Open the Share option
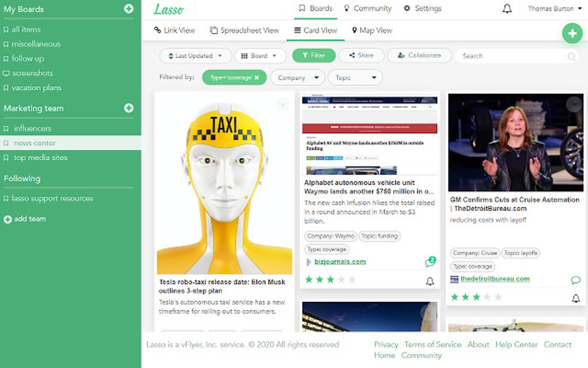 pyautogui.click(x=361, y=55)
